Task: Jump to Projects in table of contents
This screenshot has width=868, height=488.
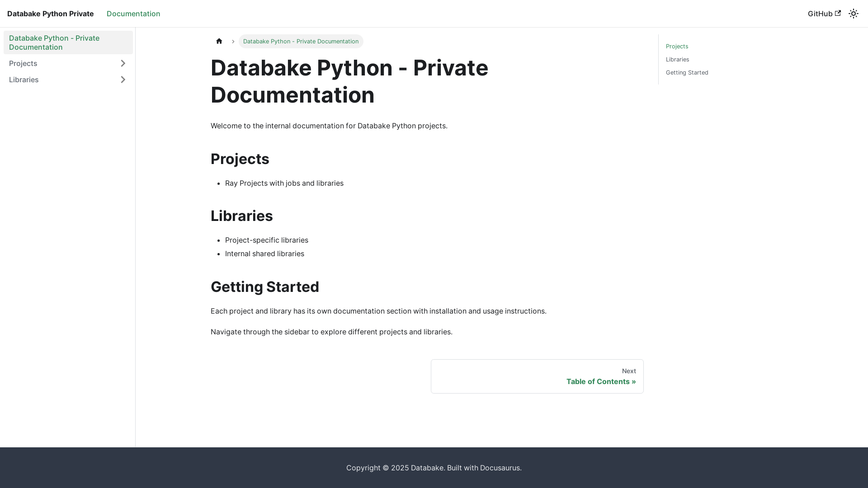Action: pyautogui.click(x=677, y=46)
